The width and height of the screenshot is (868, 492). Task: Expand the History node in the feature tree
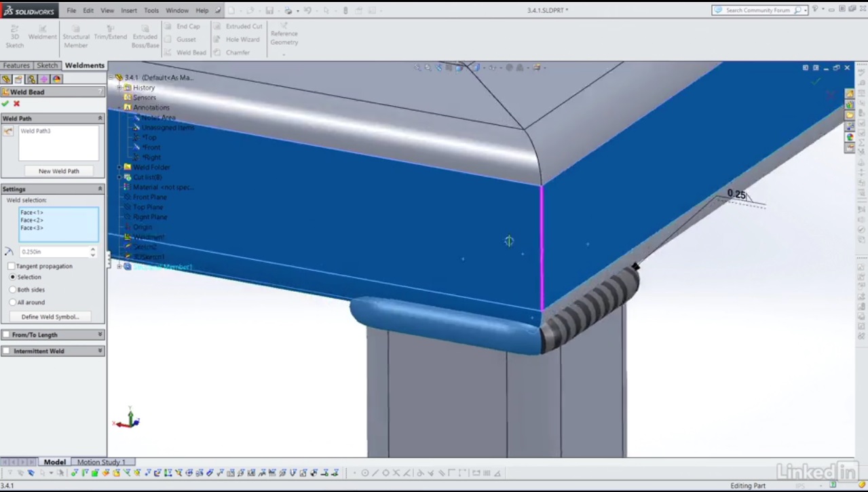(x=119, y=87)
